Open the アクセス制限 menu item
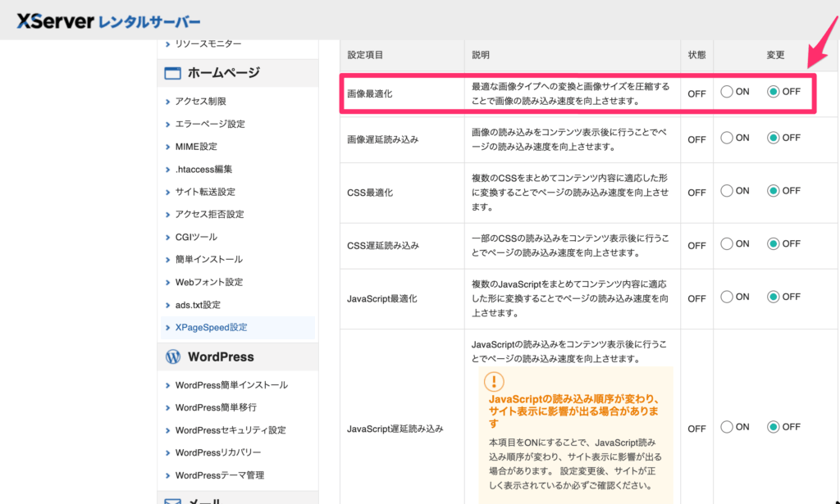 200,102
